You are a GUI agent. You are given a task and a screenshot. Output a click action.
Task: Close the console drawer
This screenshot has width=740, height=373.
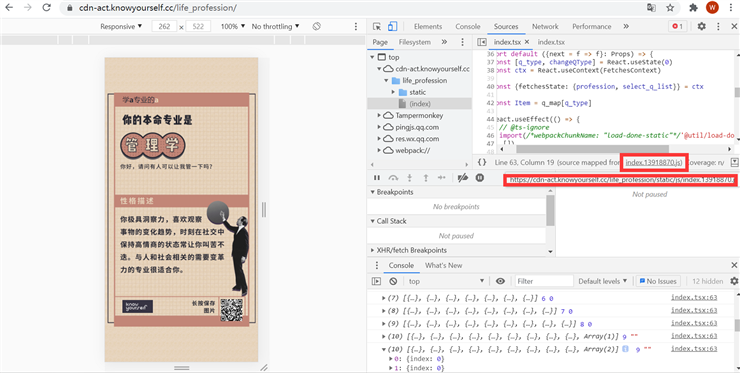(734, 265)
